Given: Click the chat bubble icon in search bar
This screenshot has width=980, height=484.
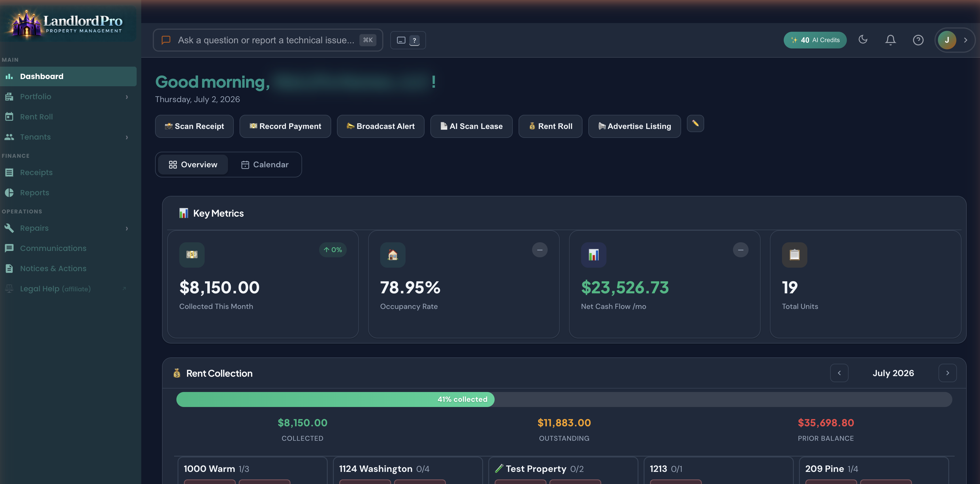Looking at the screenshot, I should coord(166,40).
